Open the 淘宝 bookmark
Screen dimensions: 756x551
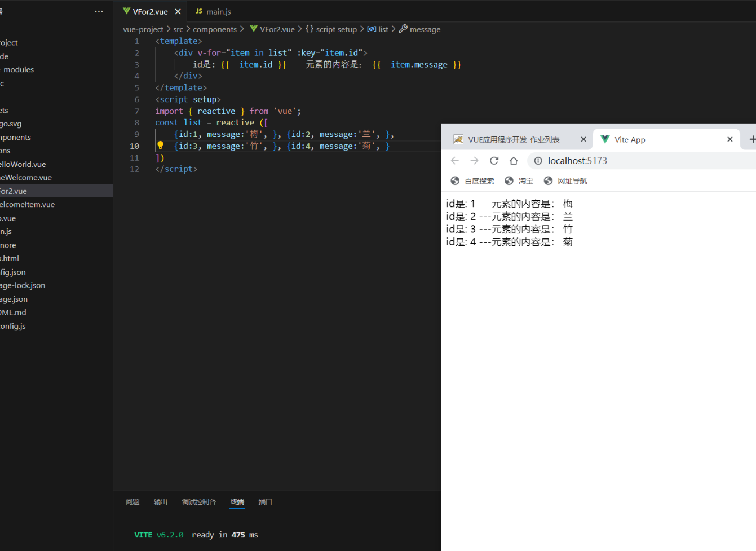(519, 181)
